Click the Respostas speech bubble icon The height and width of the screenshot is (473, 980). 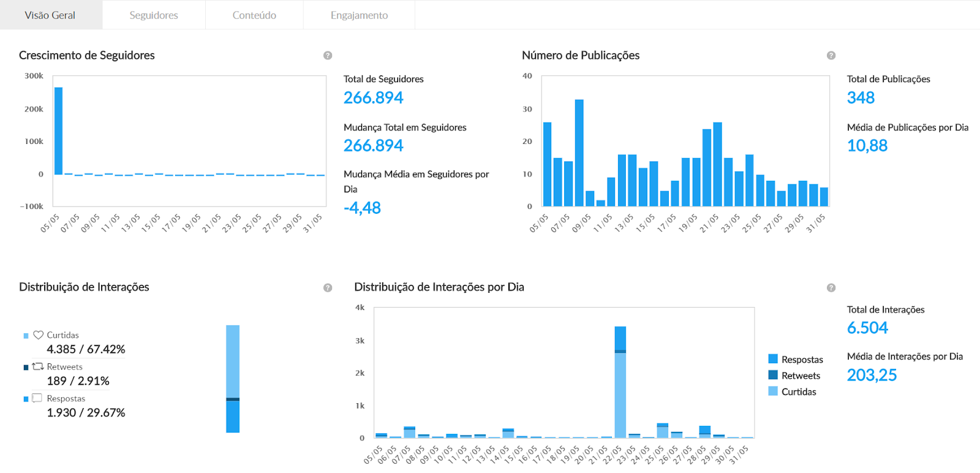coord(37,398)
